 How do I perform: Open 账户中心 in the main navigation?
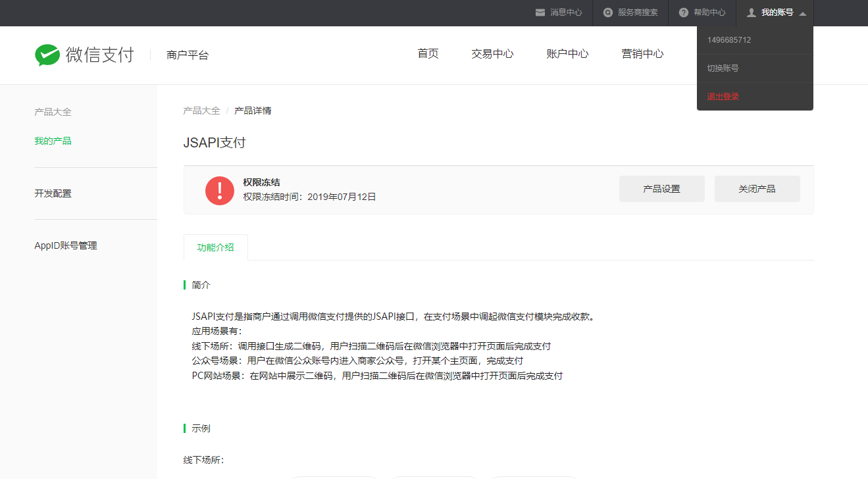[x=567, y=54]
